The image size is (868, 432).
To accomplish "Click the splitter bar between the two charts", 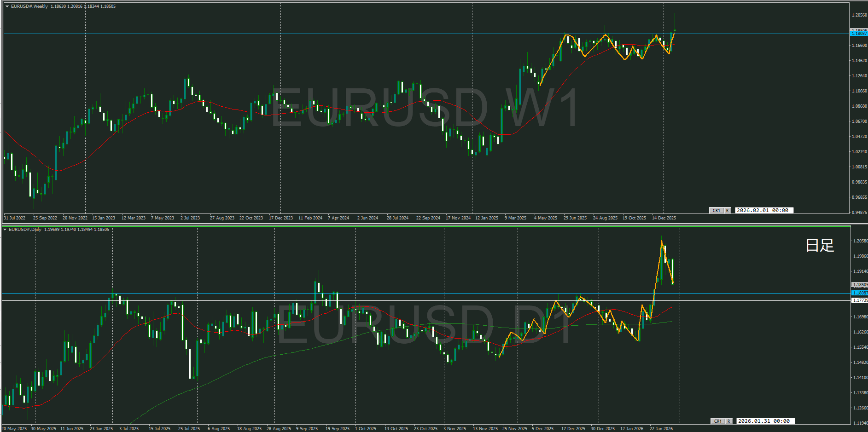I will [x=433, y=224].
